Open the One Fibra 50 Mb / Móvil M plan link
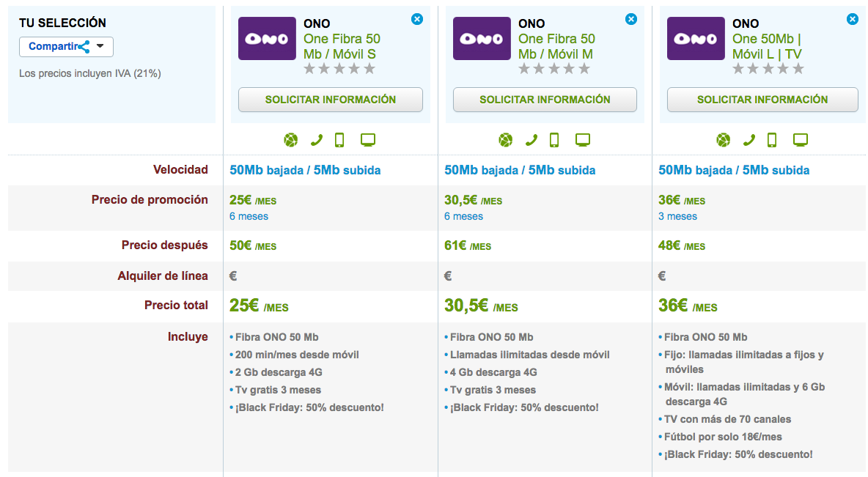The height and width of the screenshot is (477, 868). click(556, 46)
